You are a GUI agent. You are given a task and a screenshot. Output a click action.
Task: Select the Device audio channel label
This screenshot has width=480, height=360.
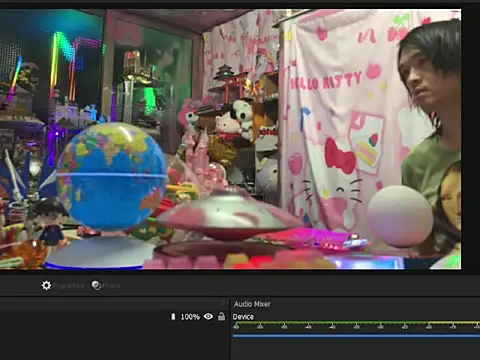[x=243, y=317]
